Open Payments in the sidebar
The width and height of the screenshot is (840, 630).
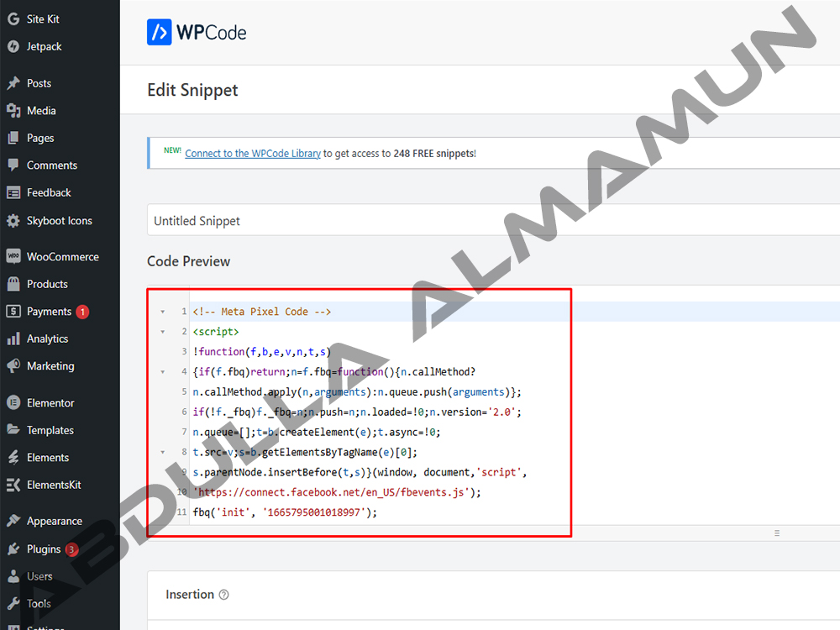[49, 312]
